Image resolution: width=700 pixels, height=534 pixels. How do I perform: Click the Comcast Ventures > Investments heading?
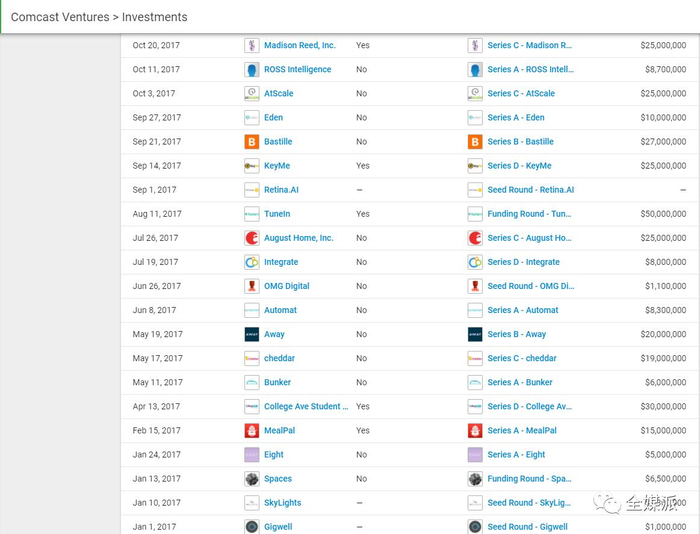[99, 17]
